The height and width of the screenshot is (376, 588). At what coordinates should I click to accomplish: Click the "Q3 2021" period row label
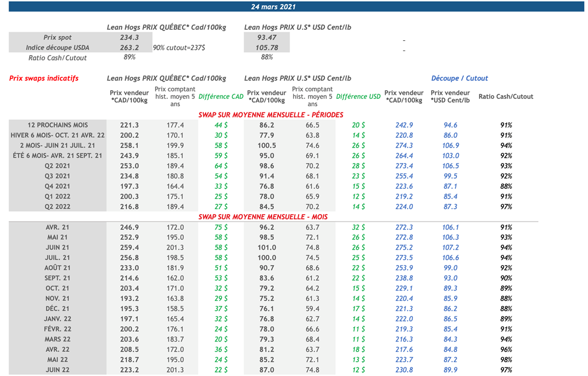click(57, 176)
